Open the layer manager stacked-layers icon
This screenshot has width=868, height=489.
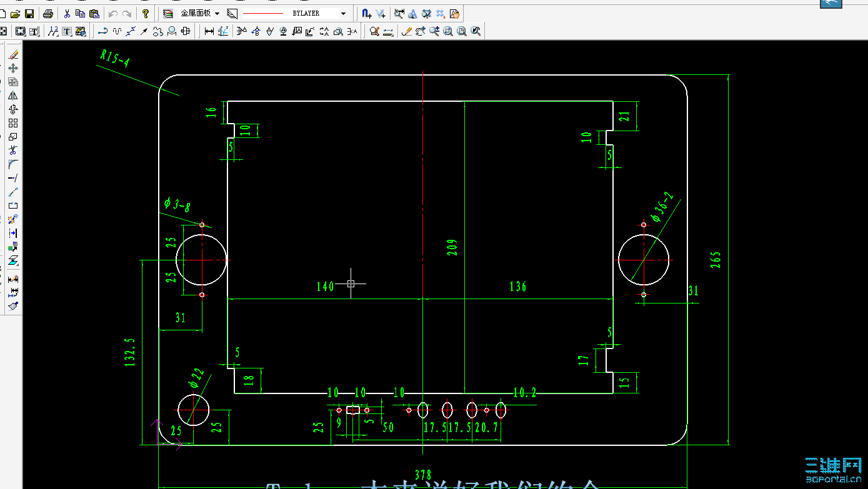167,13
